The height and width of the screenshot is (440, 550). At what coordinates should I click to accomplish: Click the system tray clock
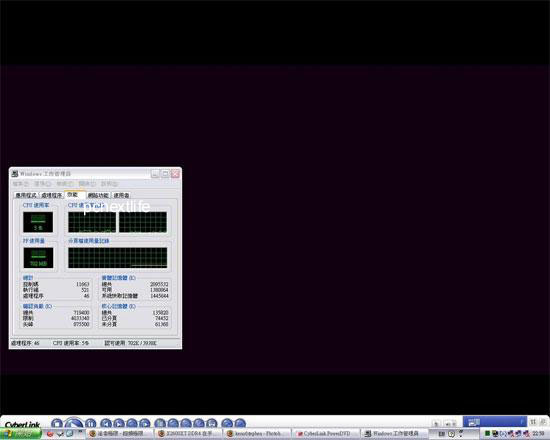click(538, 434)
